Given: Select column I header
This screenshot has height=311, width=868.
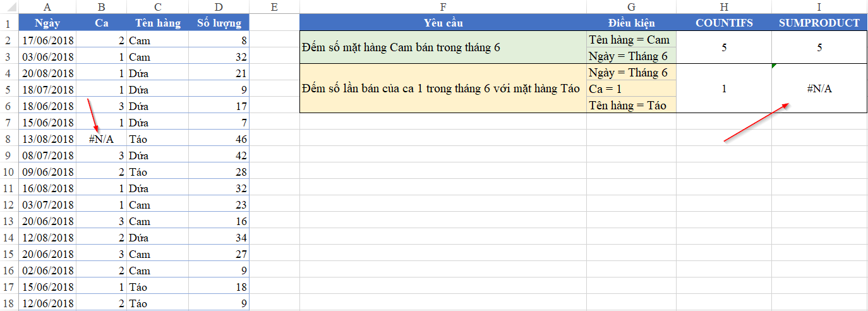Looking at the screenshot, I should 819,7.
